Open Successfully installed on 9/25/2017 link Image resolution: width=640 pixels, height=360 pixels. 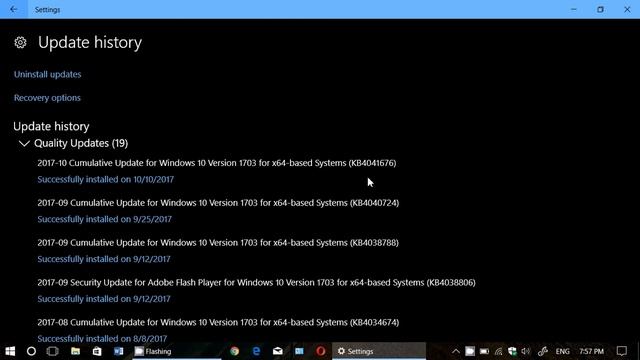(104, 219)
